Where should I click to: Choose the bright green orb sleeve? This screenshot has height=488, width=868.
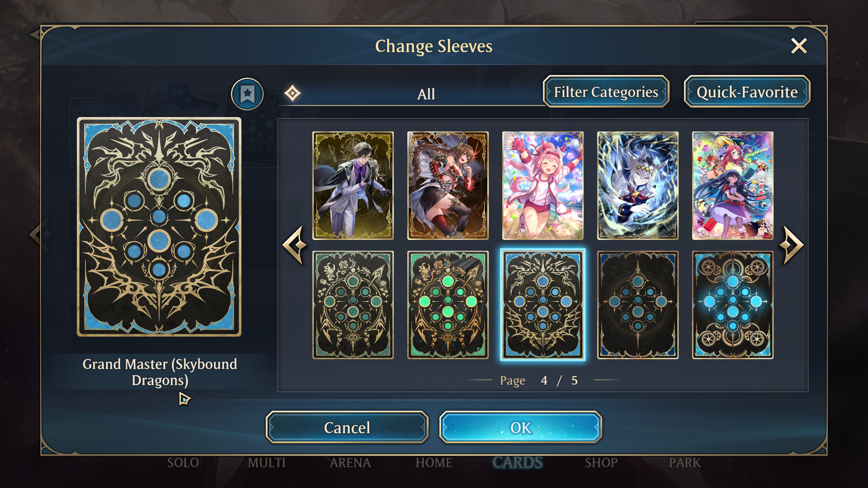click(x=448, y=305)
